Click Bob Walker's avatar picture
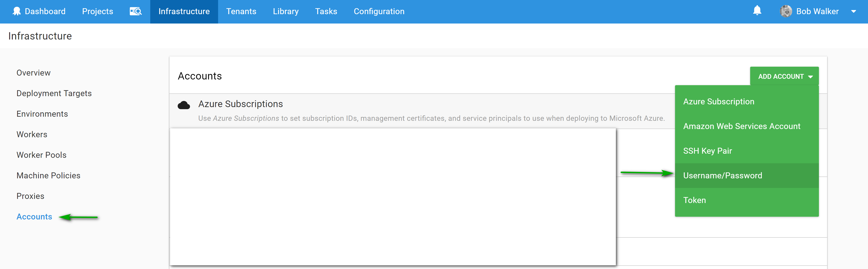 785,11
